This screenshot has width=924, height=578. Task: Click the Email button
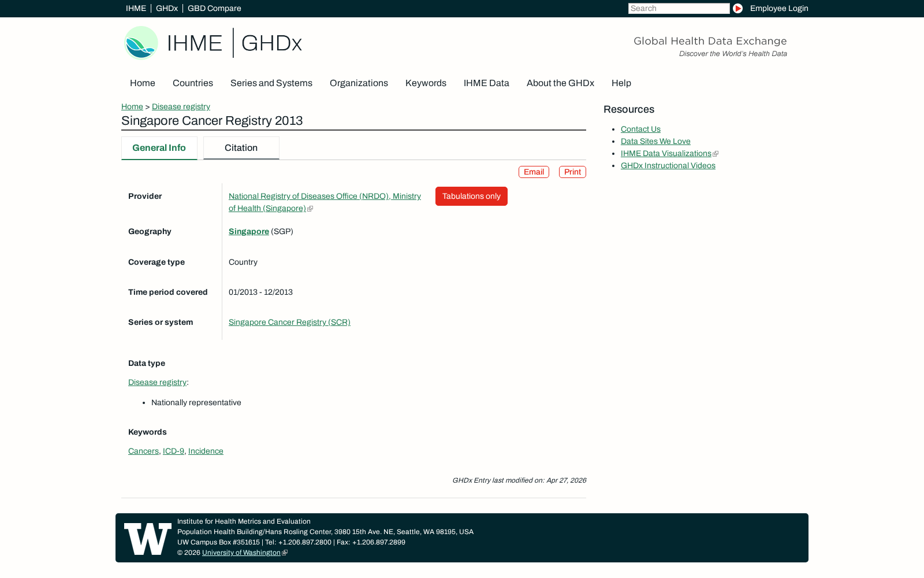(534, 172)
